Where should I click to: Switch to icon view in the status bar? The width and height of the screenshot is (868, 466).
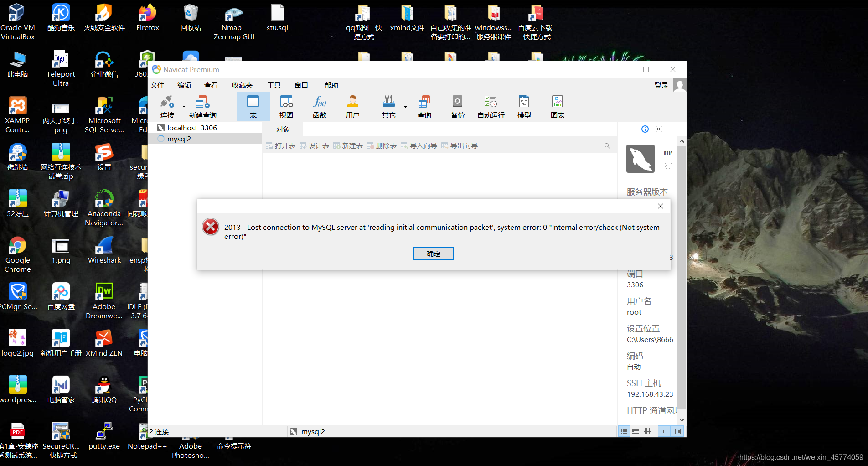pyautogui.click(x=624, y=431)
